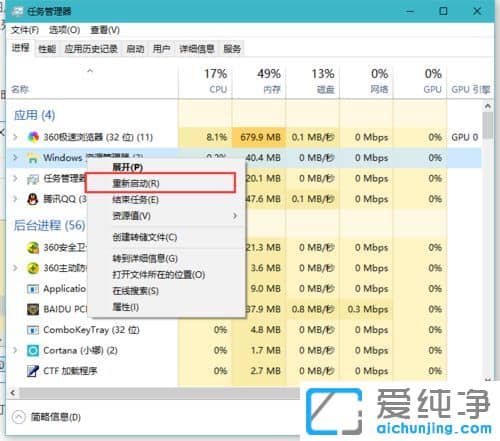Expand the Windows Explorer process group
500x441 pixels.
pyautogui.click(x=15, y=158)
